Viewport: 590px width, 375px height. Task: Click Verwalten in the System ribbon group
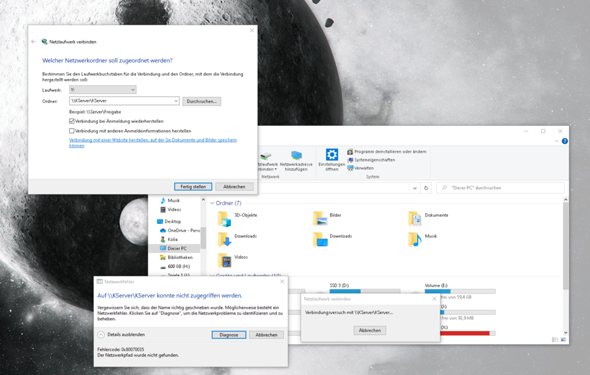point(360,168)
